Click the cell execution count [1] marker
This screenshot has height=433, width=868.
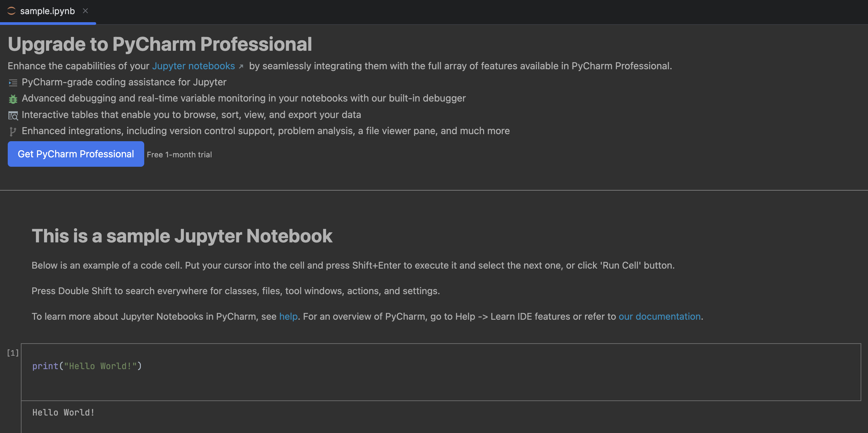tap(12, 352)
